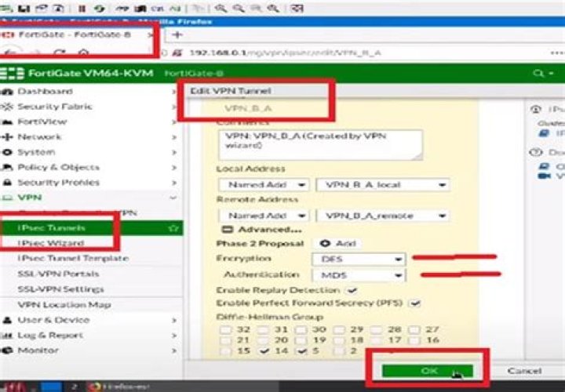Click the favorite star beside IPsec Tunnels
This screenshot has width=565, height=392.
[173, 228]
